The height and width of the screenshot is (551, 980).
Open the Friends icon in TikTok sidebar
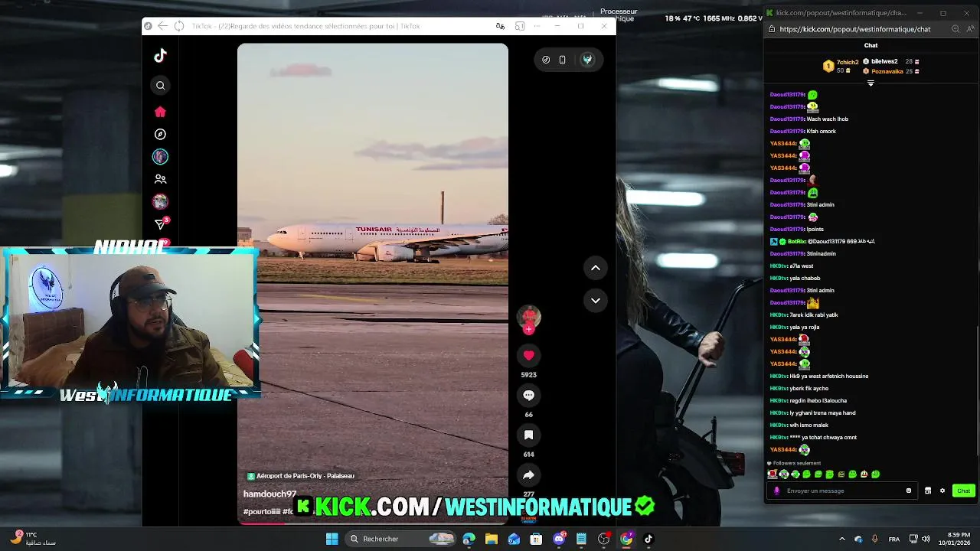[x=160, y=179]
